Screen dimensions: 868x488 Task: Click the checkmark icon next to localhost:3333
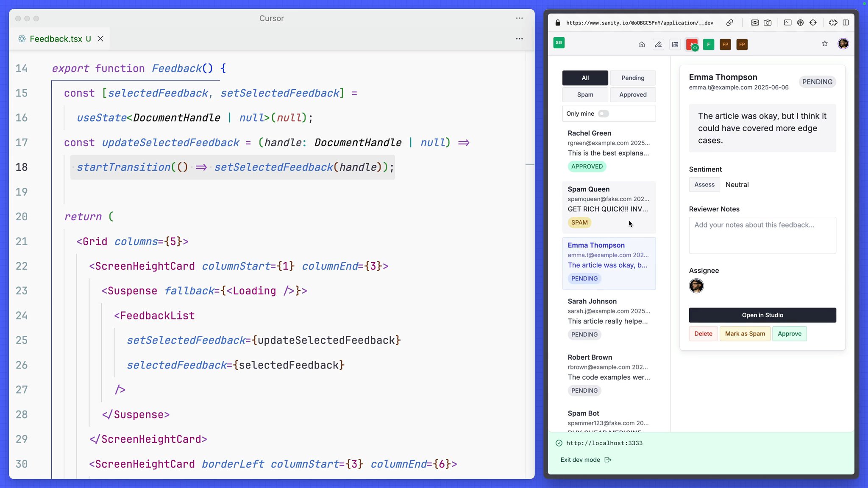click(559, 443)
